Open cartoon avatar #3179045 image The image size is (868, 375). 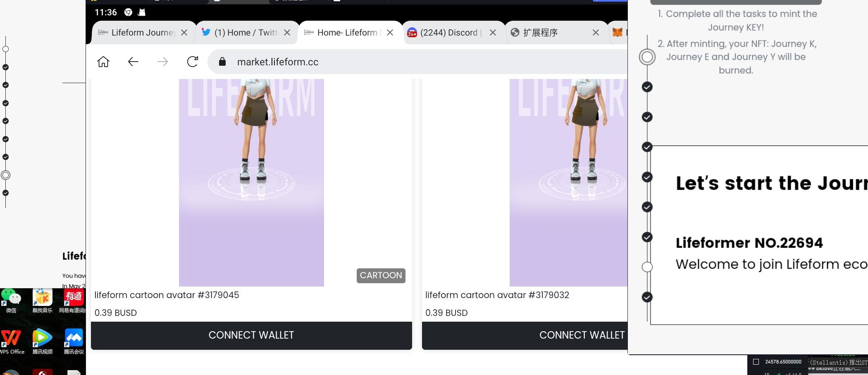coord(251,182)
